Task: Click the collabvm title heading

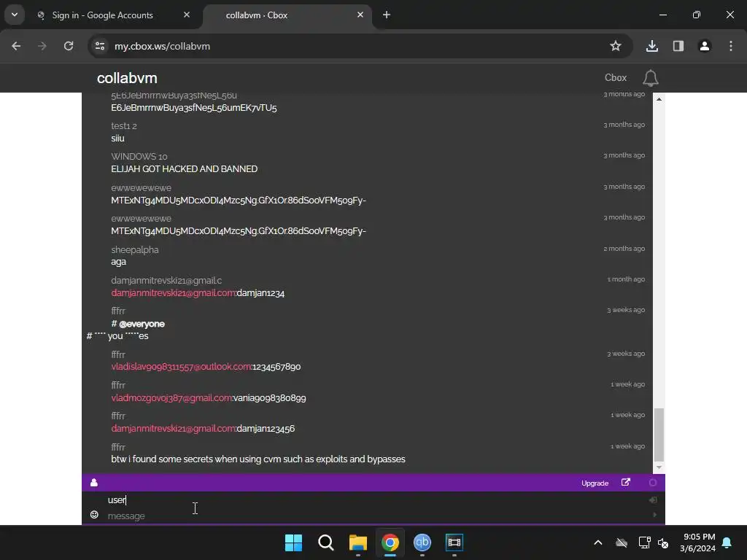Action: 127,78
